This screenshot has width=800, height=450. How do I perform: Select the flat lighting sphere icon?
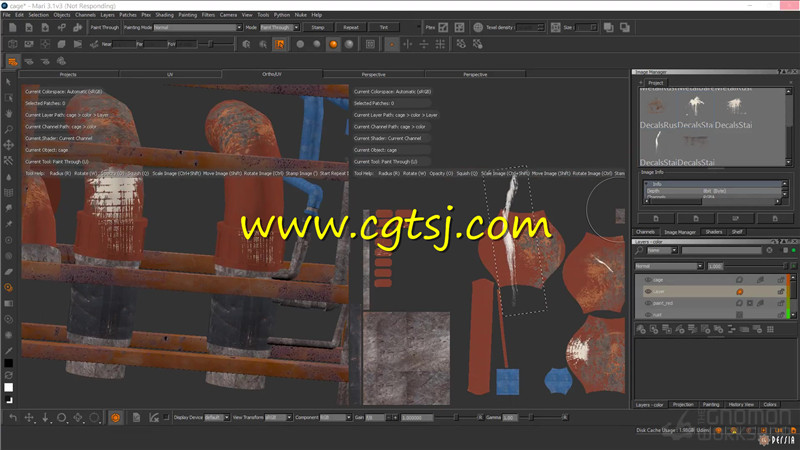pos(300,44)
